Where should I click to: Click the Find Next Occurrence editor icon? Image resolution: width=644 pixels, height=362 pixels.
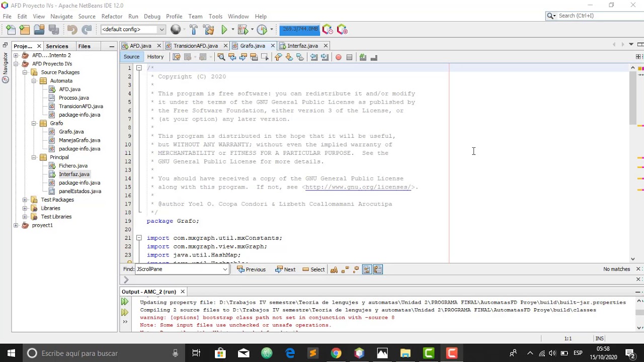tap(243, 57)
